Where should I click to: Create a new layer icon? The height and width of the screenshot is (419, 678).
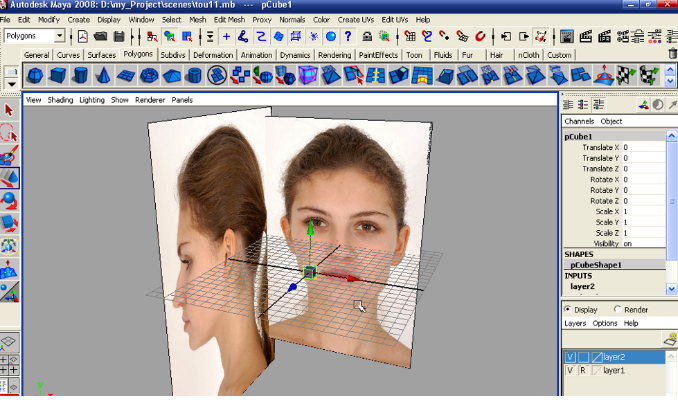click(671, 339)
